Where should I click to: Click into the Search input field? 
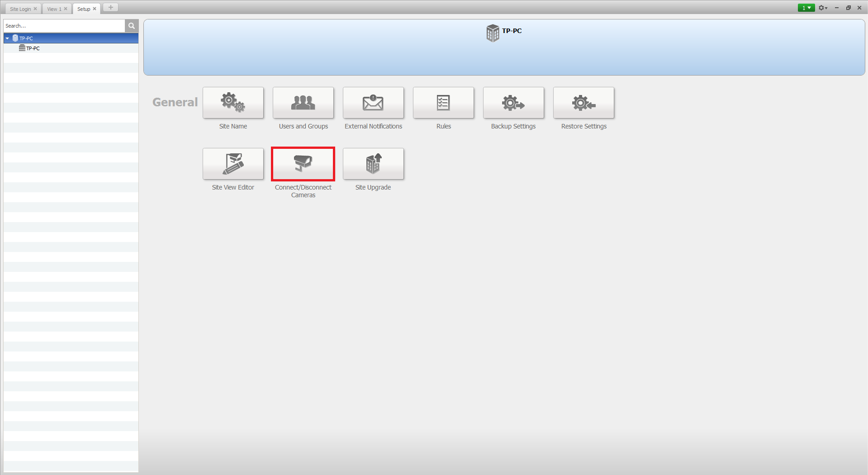(x=64, y=26)
